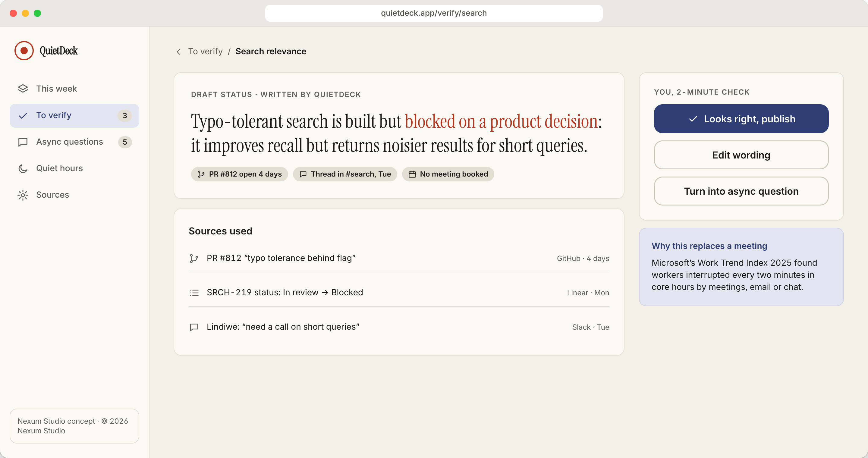The image size is (868, 458).
Task: Click the QuietDeck red circle logo
Action: tap(24, 51)
